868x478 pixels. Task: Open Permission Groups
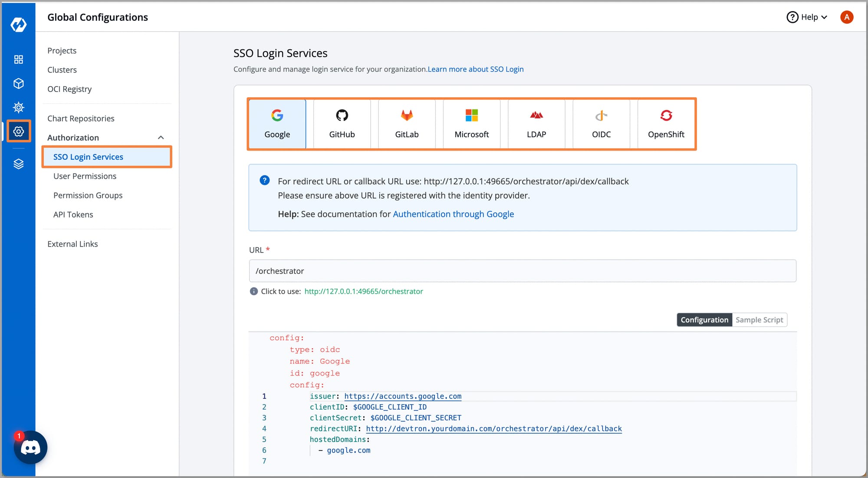coord(88,195)
